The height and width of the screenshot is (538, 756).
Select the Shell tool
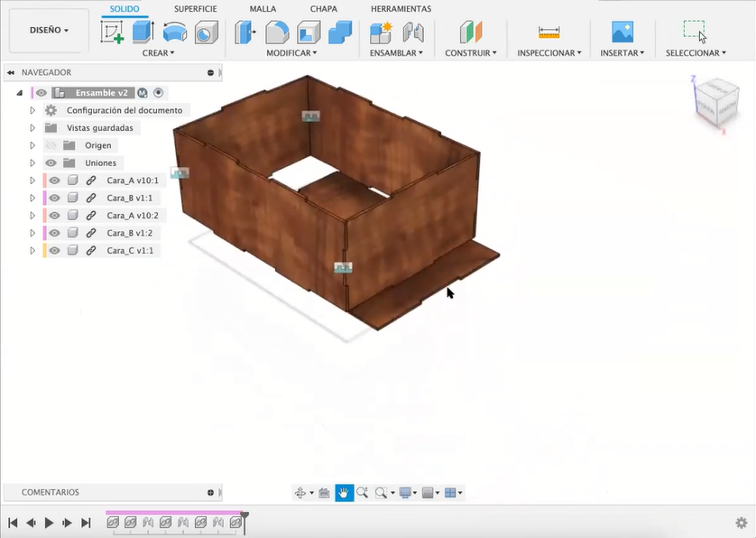point(309,32)
